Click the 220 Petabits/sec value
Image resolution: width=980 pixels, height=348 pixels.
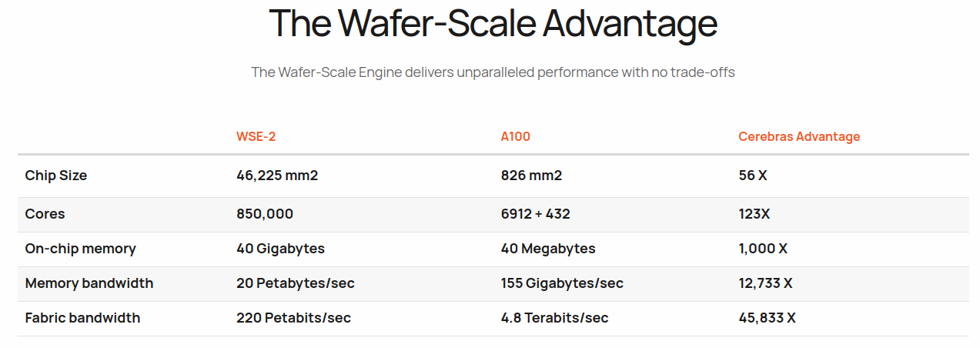pos(294,317)
